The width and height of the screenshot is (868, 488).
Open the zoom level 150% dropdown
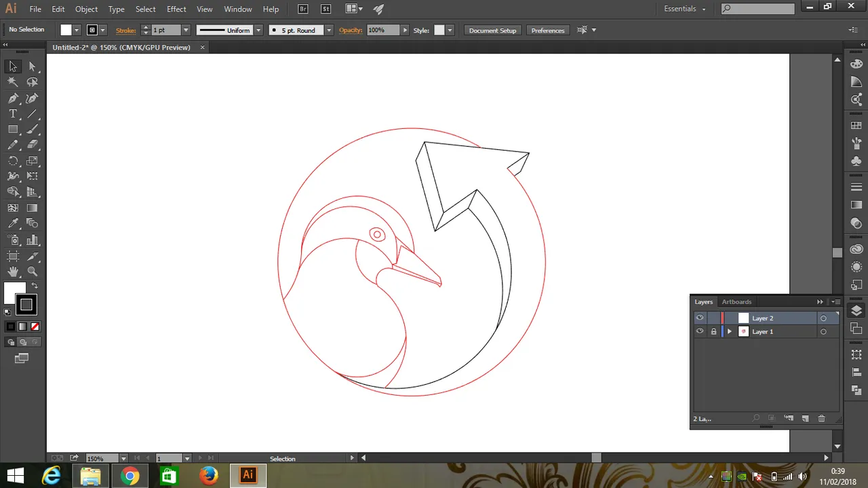point(123,459)
